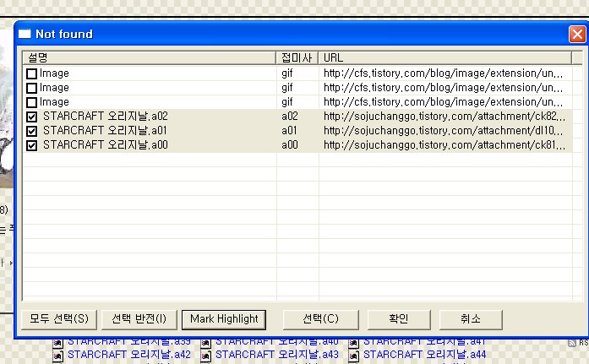The height and width of the screenshot is (364, 589).
Task: Click the Not found dialog title icon
Action: [x=25, y=34]
